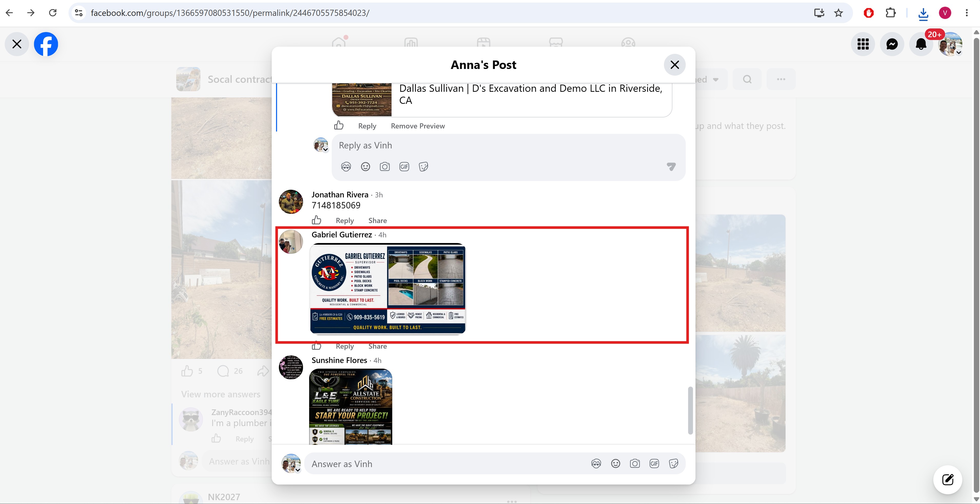
Task: Reload the Facebook page
Action: [x=53, y=13]
